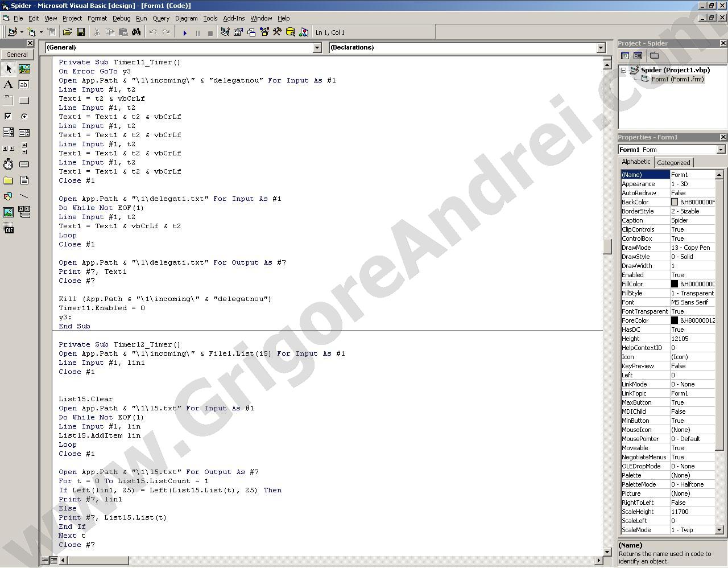
Task: Click the Toolbox hammer-and-wrench toolbar icon
Action: coord(277,32)
